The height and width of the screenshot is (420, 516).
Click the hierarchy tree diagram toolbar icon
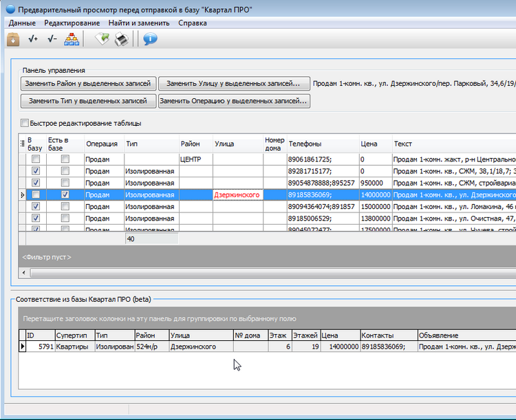[x=72, y=40]
